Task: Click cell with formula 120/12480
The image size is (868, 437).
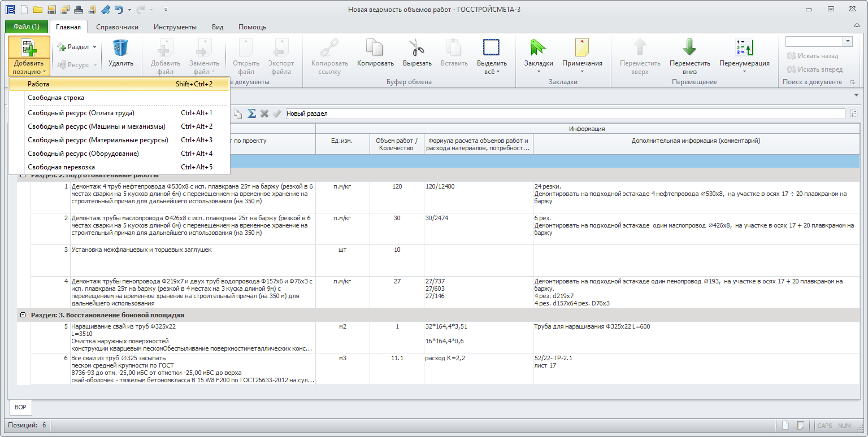Action: pyautogui.click(x=478, y=197)
